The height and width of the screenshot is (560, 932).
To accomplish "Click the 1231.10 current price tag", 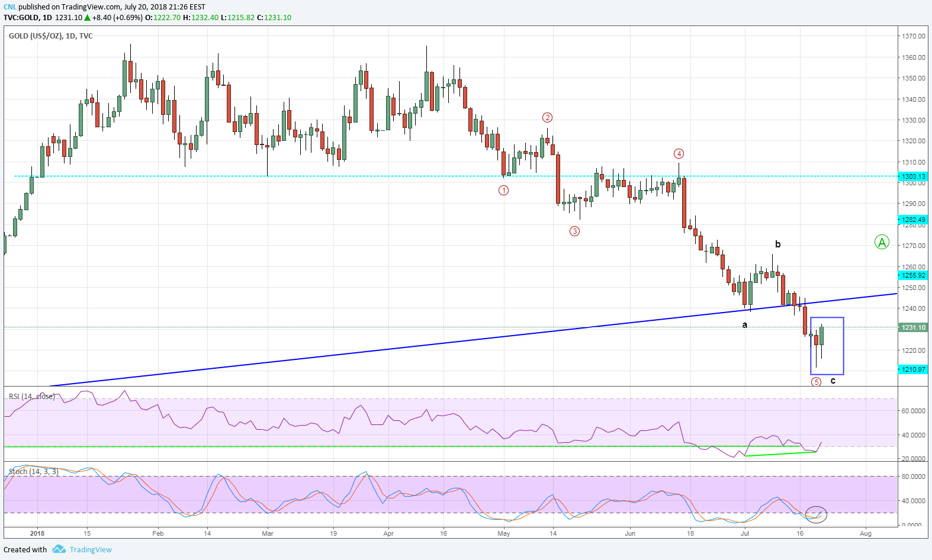I will click(913, 327).
